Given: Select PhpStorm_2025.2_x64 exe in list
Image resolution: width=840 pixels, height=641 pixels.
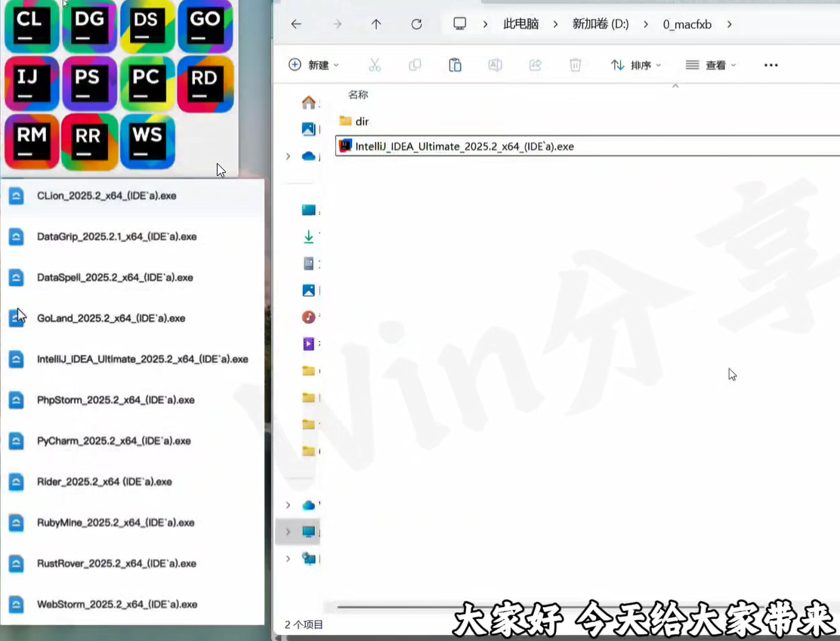Looking at the screenshot, I should [x=132, y=400].
